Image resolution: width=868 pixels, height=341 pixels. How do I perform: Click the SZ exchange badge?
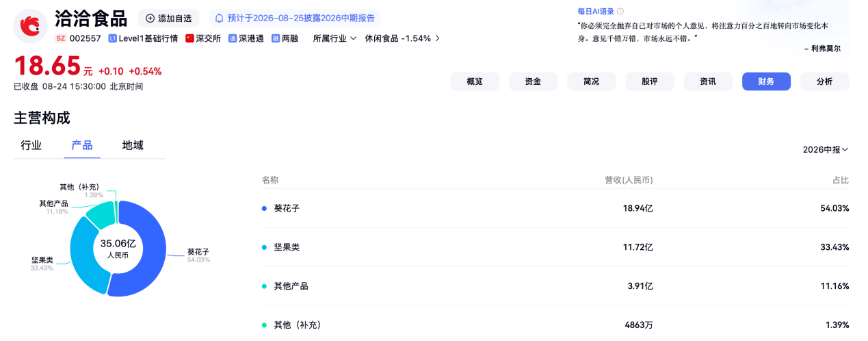coord(60,38)
